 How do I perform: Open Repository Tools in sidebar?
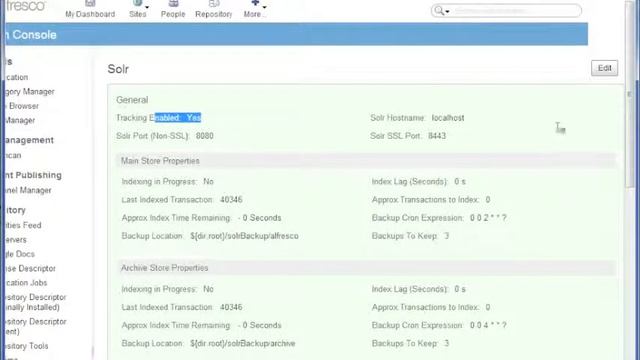pyautogui.click(x=27, y=346)
